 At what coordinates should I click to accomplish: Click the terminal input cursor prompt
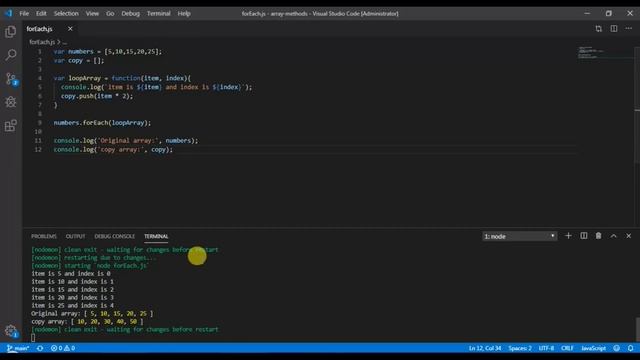(33, 338)
